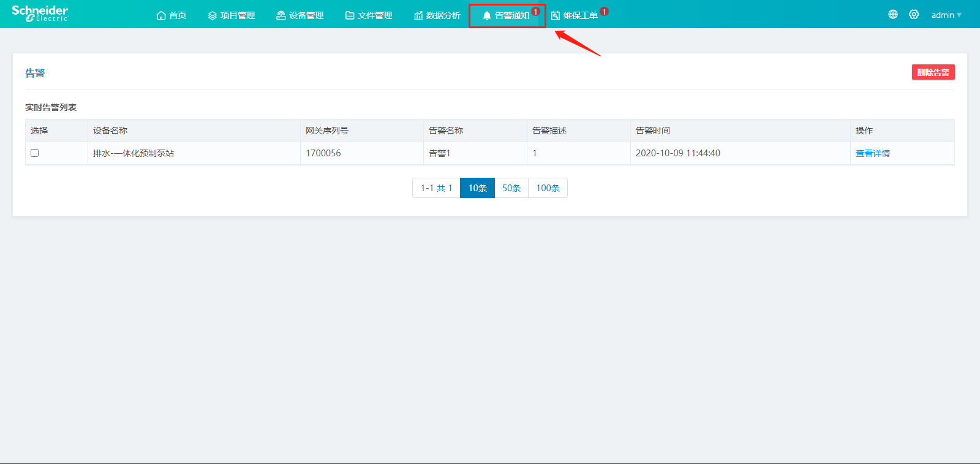This screenshot has height=464, width=980.
Task: Expand the admin user dropdown
Action: (946, 15)
